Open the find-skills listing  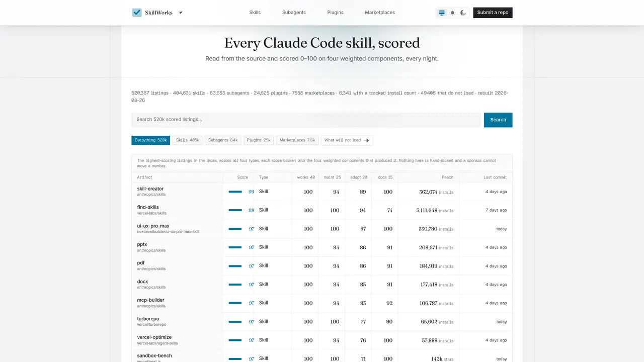(148, 207)
